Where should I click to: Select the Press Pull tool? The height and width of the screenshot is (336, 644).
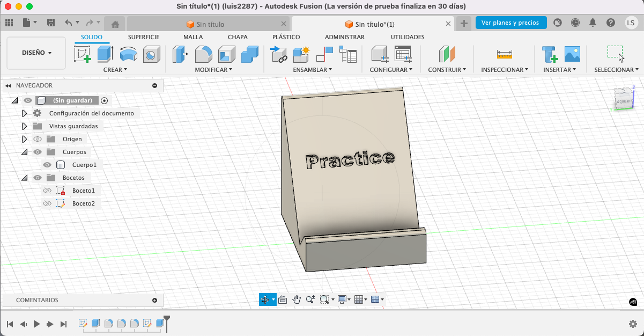(180, 54)
